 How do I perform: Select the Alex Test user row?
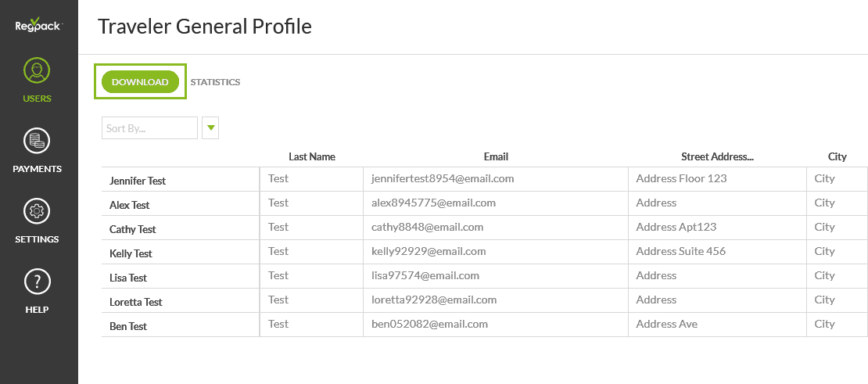pos(130,205)
